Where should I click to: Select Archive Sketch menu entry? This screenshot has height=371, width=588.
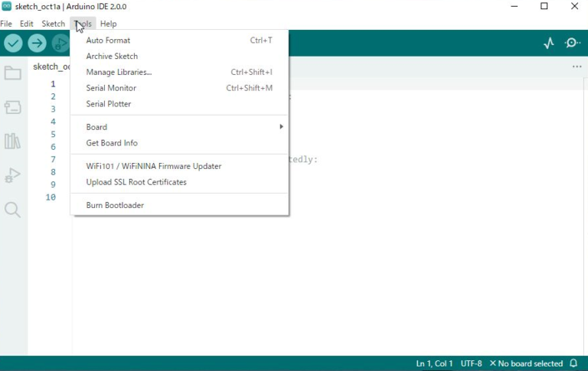coord(179,56)
